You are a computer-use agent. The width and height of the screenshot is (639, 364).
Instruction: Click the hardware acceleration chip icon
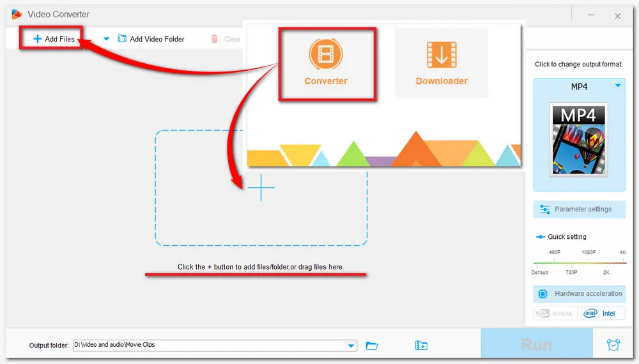point(543,294)
